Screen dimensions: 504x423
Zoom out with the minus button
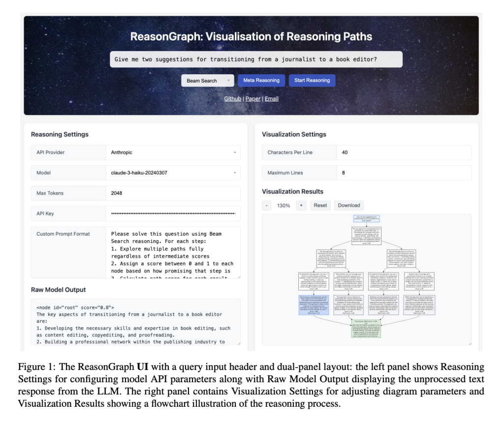[x=266, y=206]
